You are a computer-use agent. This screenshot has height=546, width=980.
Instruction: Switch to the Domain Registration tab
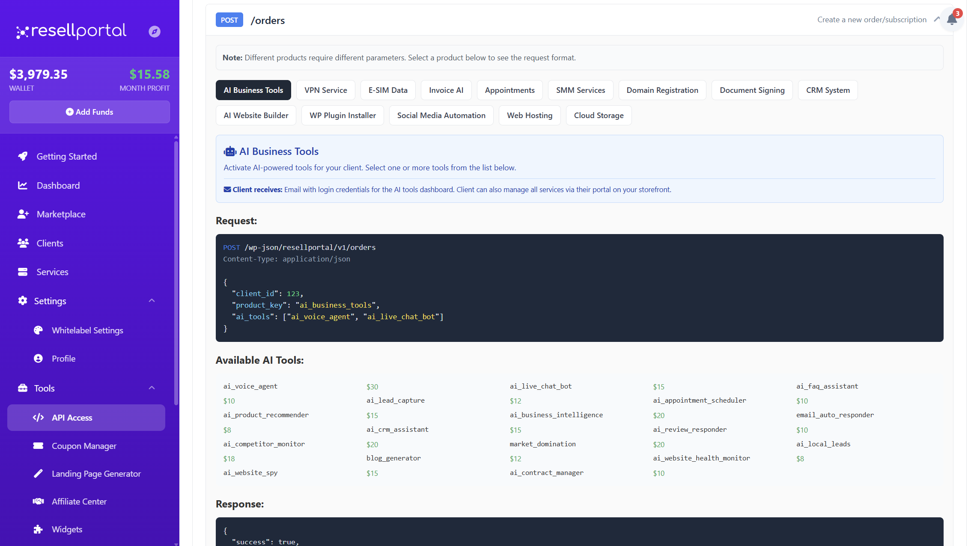point(662,90)
